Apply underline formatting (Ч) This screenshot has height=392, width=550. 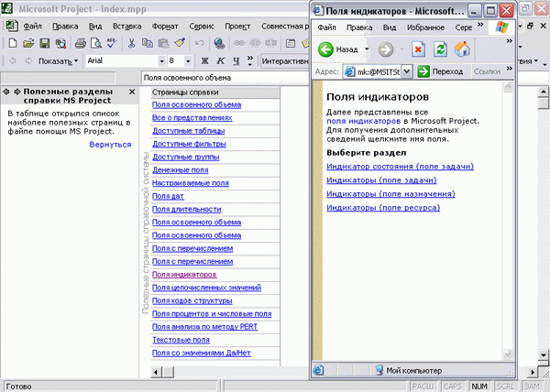coord(236,61)
